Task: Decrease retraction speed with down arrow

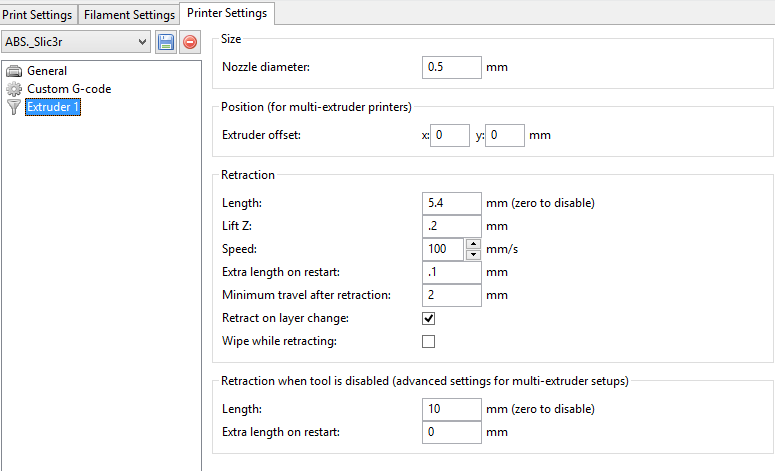Action: (x=473, y=254)
